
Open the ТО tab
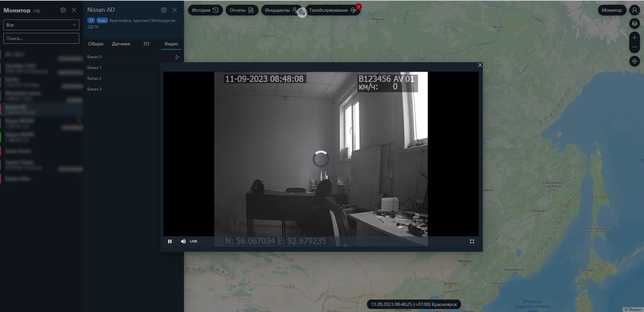pyautogui.click(x=146, y=43)
